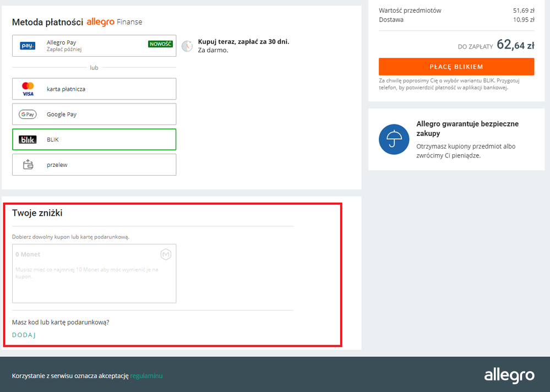Select BLIK payment option

(94, 139)
